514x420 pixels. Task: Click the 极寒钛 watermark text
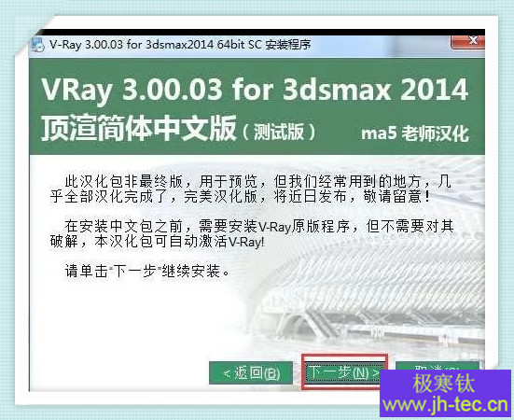tap(443, 384)
